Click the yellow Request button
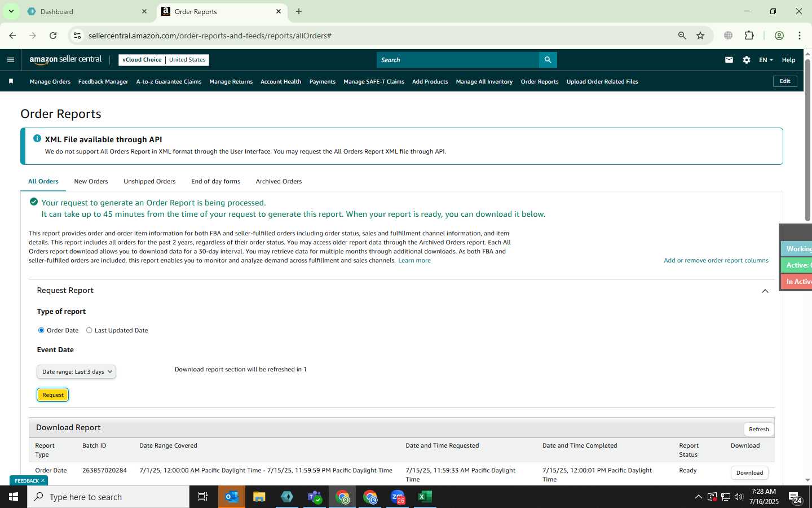812x508 pixels. pos(53,395)
